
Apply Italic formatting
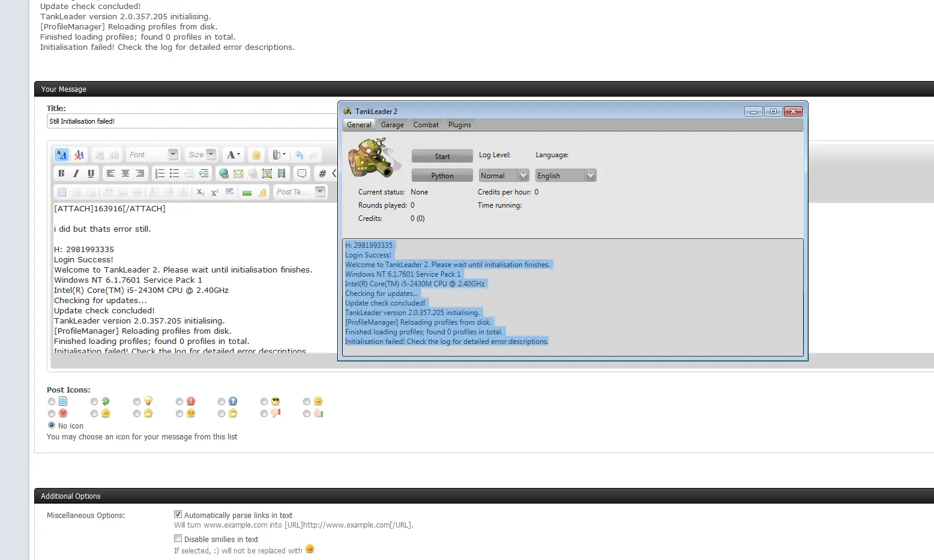coord(76,173)
